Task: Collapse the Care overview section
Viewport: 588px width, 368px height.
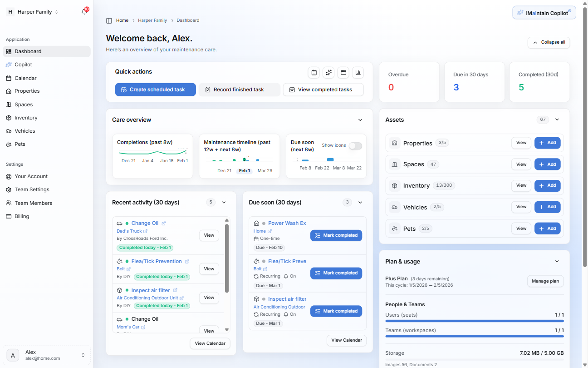Action: pos(360,120)
